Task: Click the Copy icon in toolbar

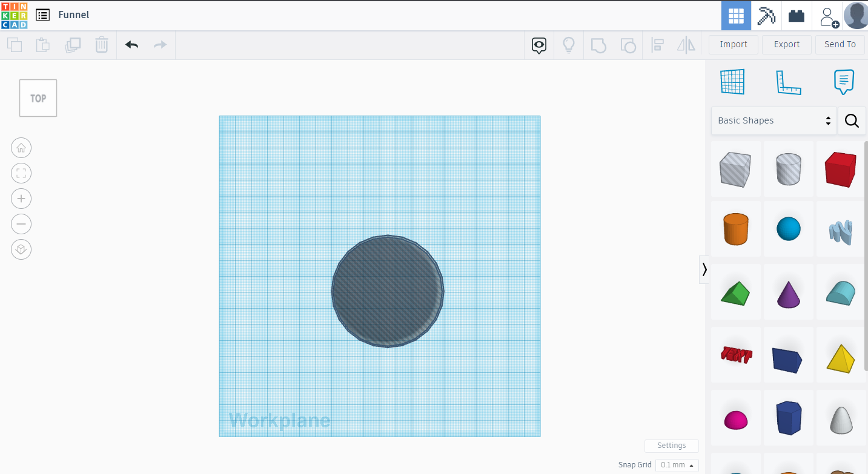Action: point(14,45)
